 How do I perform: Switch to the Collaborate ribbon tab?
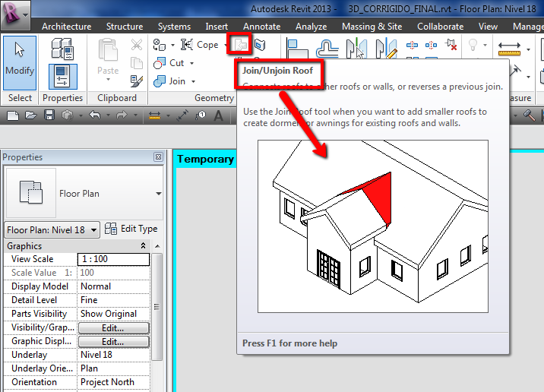[x=440, y=27]
